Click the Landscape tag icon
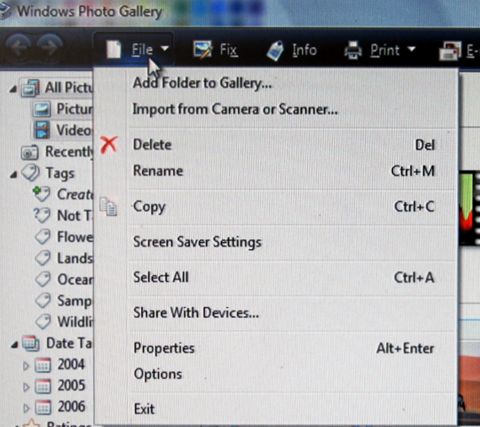 [x=43, y=258]
